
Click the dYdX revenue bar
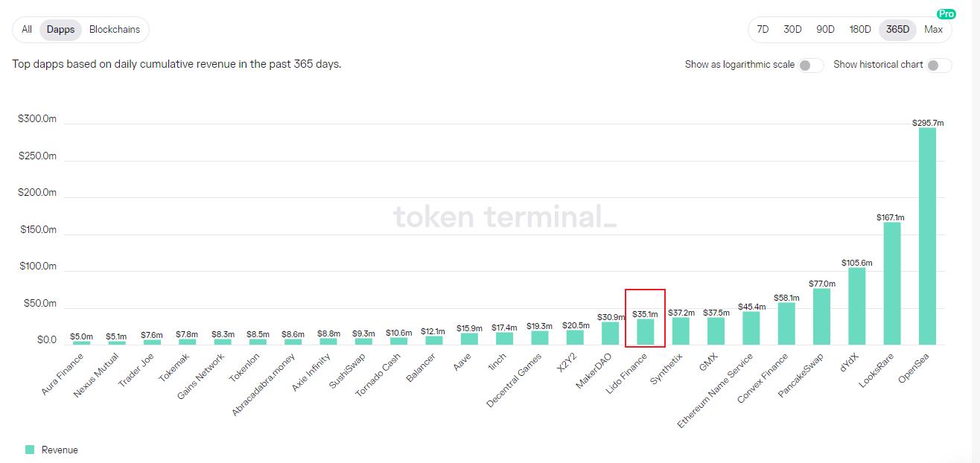856,306
